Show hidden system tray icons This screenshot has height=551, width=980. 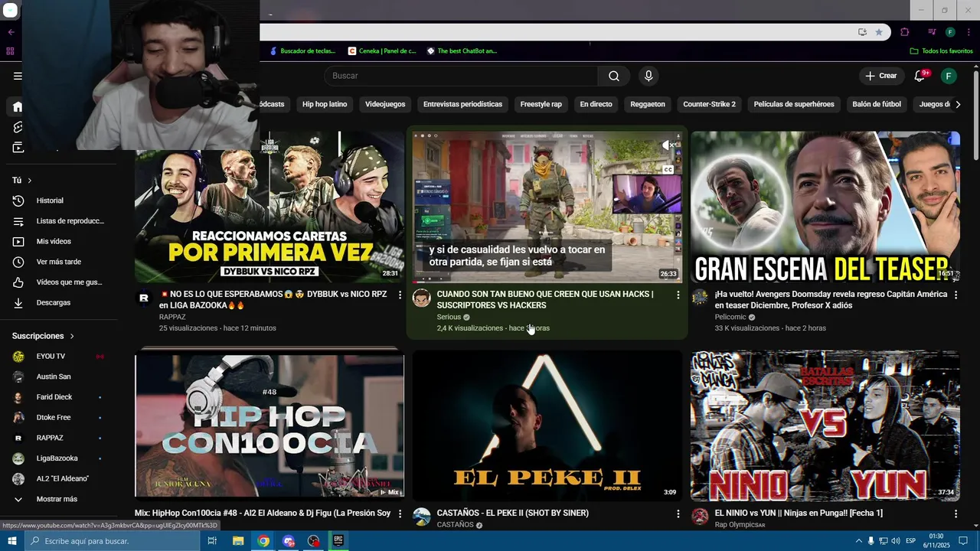[858, 541]
